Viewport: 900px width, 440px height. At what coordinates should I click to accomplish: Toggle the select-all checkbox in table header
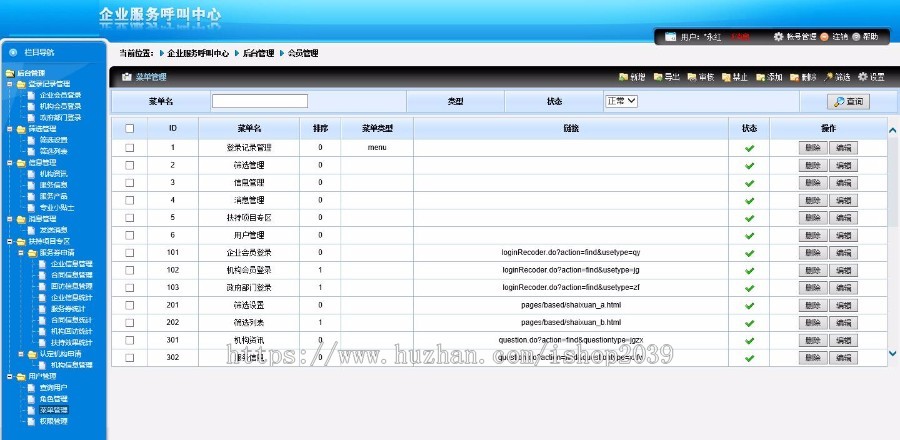(130, 129)
